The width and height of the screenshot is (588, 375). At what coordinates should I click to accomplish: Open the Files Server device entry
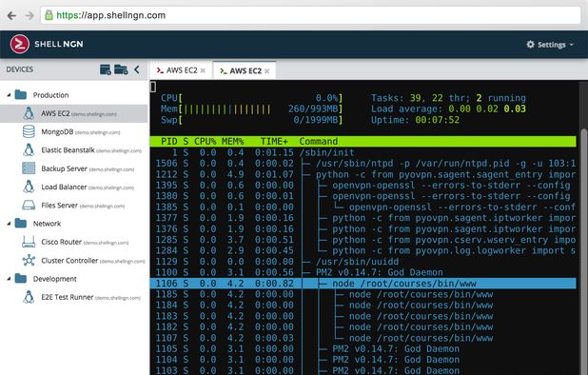[x=74, y=206]
